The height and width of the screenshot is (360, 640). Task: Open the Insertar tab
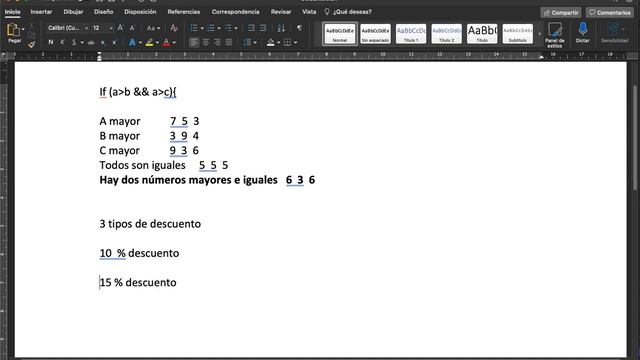41,12
